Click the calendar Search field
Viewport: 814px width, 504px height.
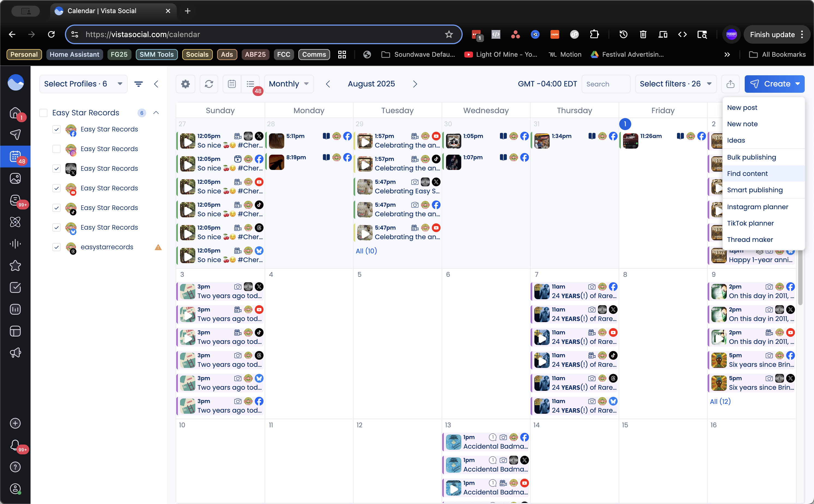pyautogui.click(x=606, y=84)
